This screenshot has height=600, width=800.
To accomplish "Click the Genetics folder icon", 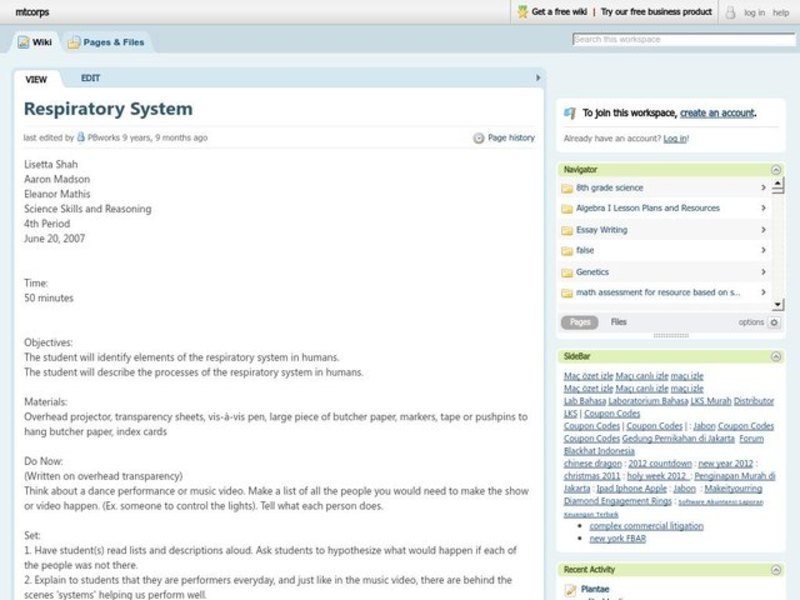I will click(566, 272).
